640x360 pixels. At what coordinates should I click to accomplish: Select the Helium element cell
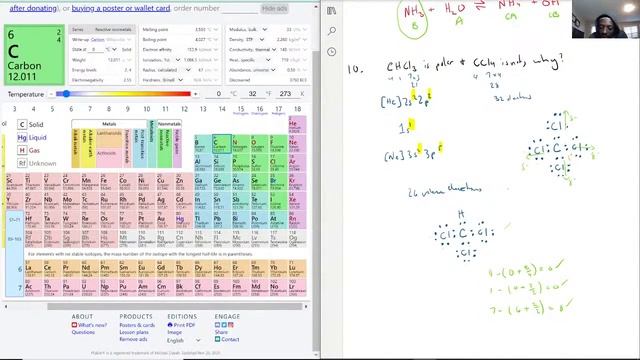[x=298, y=124]
